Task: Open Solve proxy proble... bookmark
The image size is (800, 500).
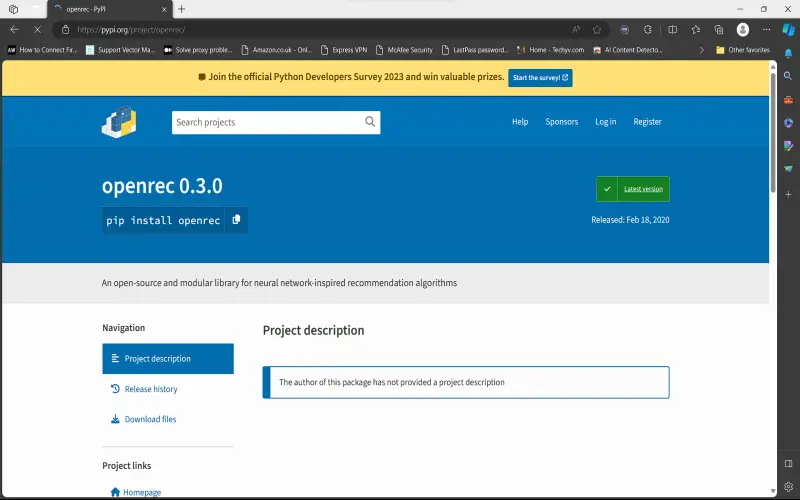Action: pos(198,50)
